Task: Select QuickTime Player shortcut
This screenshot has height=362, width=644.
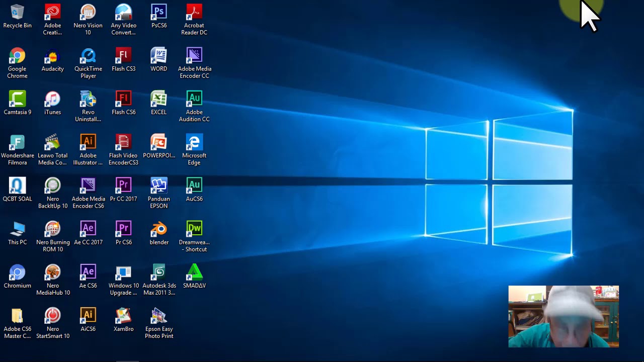Action: [88, 55]
